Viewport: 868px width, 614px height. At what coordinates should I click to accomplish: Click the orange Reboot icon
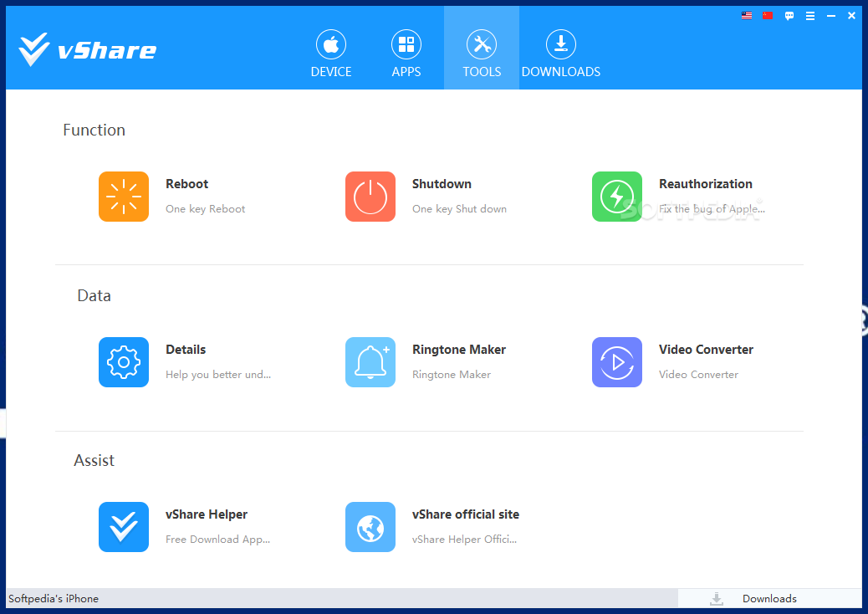click(x=124, y=197)
